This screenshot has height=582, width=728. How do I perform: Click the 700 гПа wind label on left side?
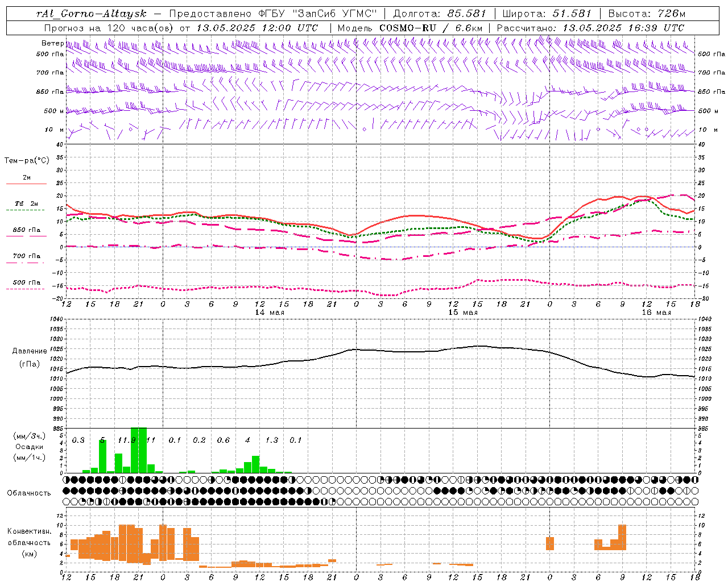pyautogui.click(x=50, y=73)
